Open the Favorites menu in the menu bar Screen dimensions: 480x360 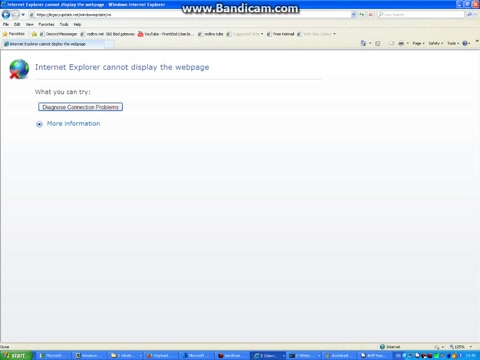tap(46, 24)
